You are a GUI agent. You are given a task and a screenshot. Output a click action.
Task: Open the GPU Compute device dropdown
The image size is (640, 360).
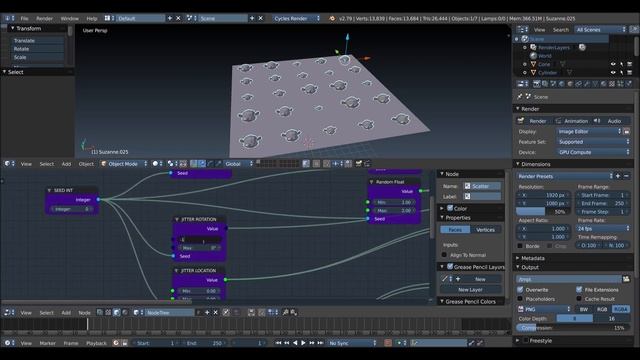tap(594, 152)
